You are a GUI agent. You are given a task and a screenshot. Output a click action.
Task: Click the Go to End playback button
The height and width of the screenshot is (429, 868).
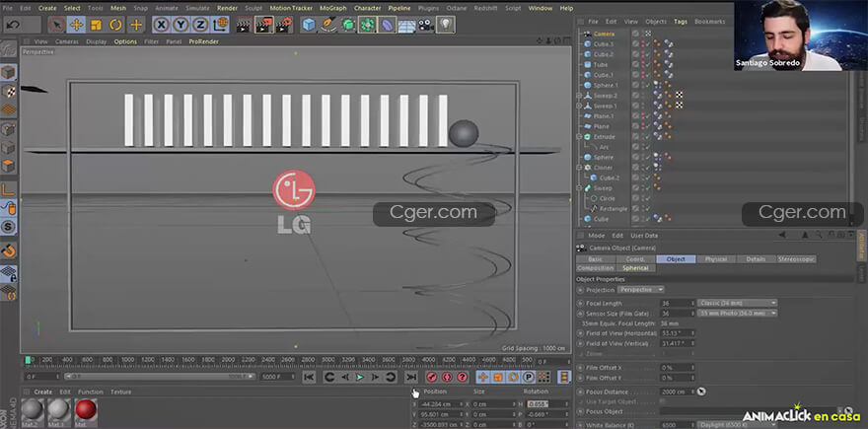[410, 377]
